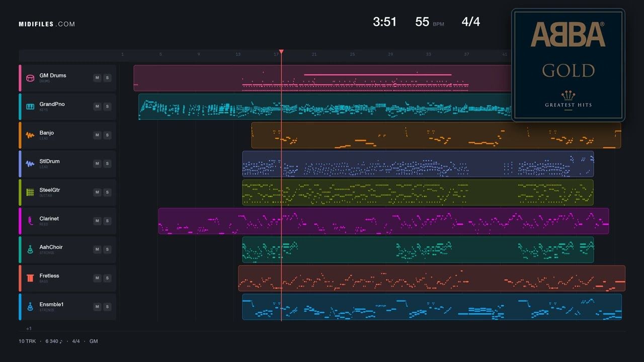
Task: Select the "SteelGtr" track name
Action: (50, 190)
